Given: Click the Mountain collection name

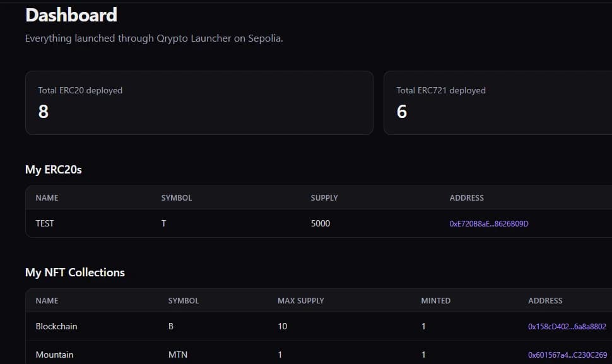Looking at the screenshot, I should (x=54, y=355).
